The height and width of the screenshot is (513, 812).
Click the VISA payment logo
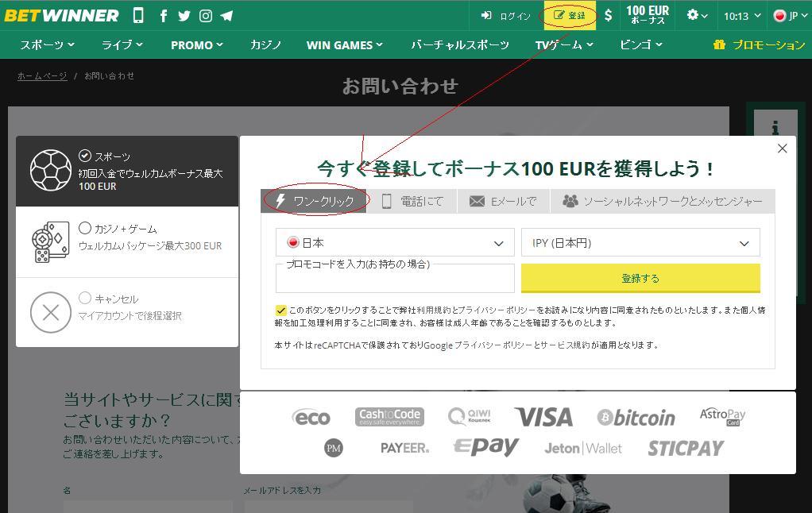tap(543, 417)
